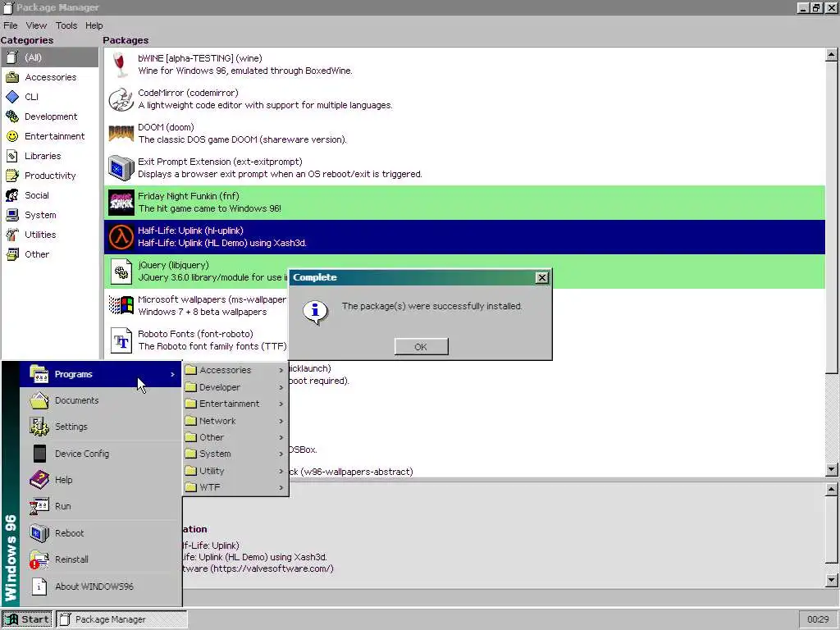Click the Half-Life lambda icon
Screen dimensions: 840x630
[x=121, y=237]
